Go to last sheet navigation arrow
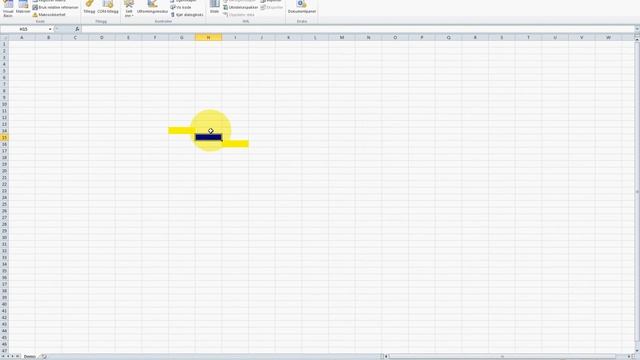 pos(18,357)
